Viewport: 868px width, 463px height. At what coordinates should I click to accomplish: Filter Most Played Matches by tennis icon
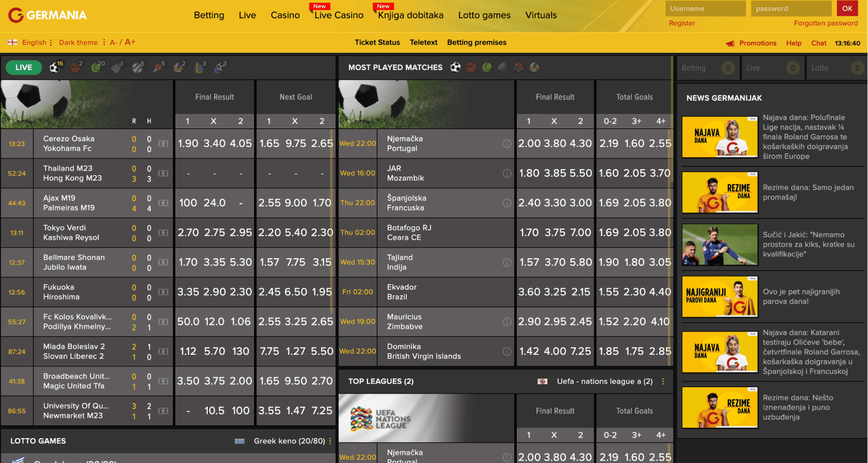(x=487, y=67)
